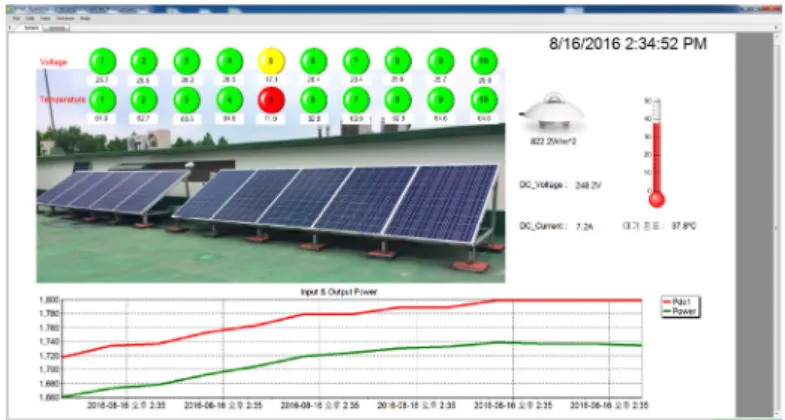The image size is (785, 420).
Task: Click Temperature indicator lamp number 8
Action: 398,100
